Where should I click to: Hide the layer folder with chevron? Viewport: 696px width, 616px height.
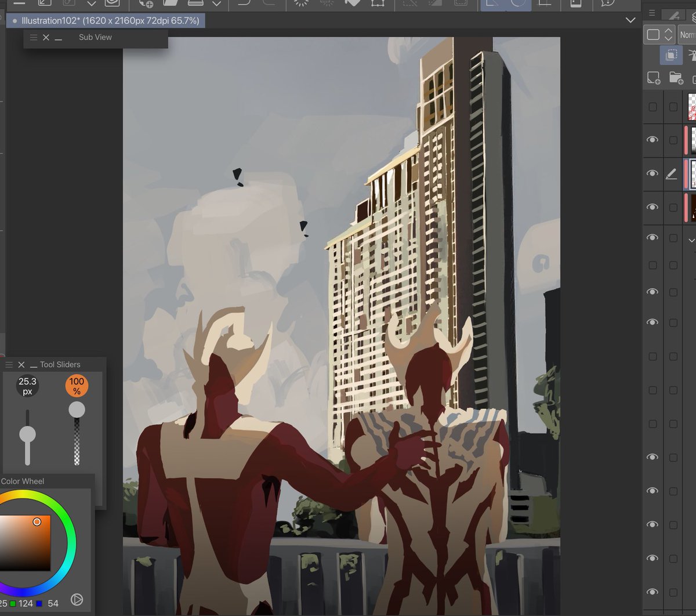tap(652, 237)
